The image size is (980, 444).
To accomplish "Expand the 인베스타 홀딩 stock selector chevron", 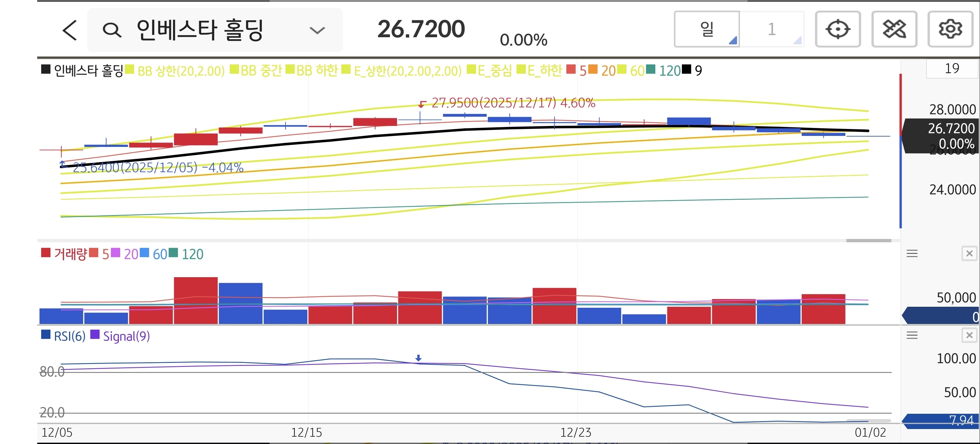I will pyautogui.click(x=317, y=30).
